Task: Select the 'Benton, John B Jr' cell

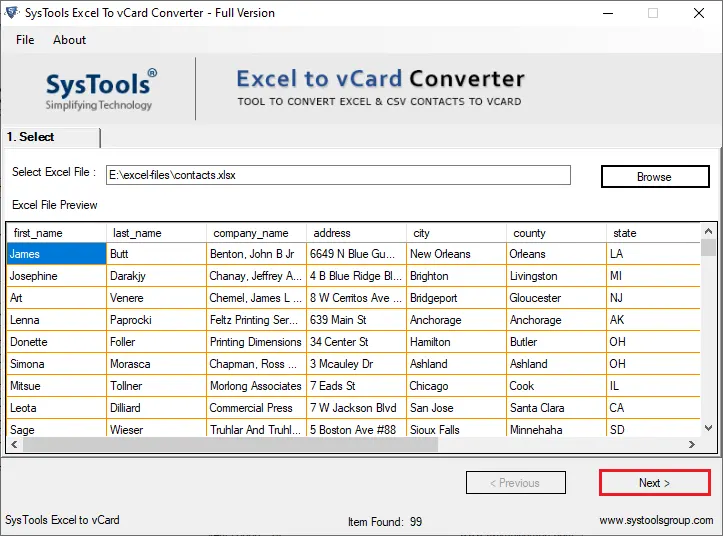Action: 256,254
